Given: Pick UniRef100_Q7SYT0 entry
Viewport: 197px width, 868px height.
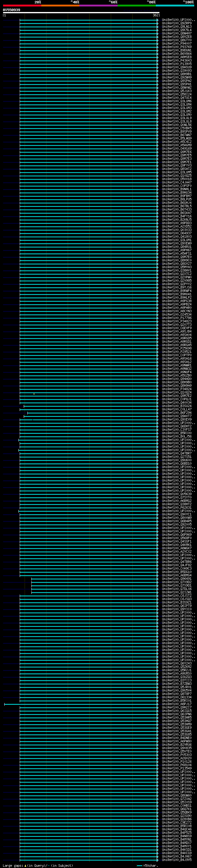Looking at the screenshot, I should 176,498.
